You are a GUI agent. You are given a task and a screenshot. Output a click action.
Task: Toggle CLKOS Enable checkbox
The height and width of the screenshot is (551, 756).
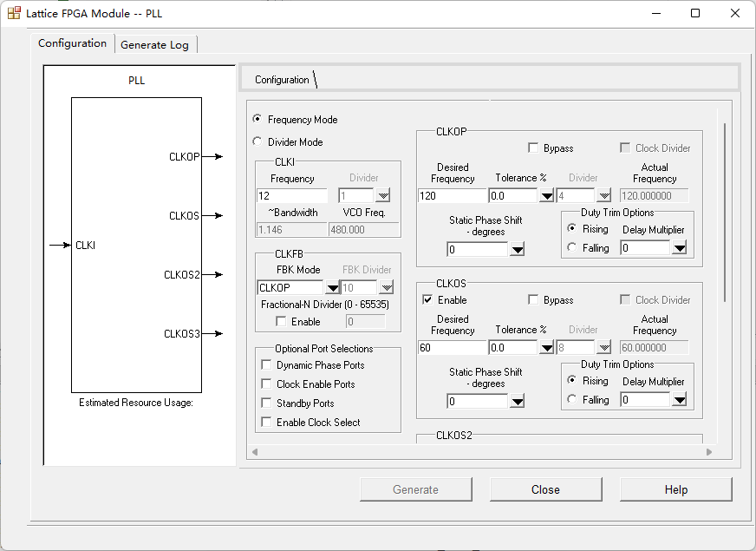click(x=427, y=299)
